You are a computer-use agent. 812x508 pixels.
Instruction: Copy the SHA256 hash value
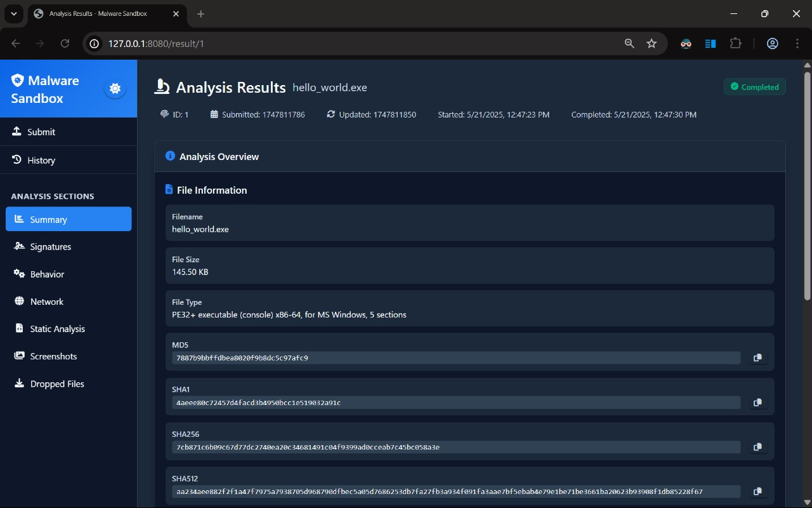(757, 447)
